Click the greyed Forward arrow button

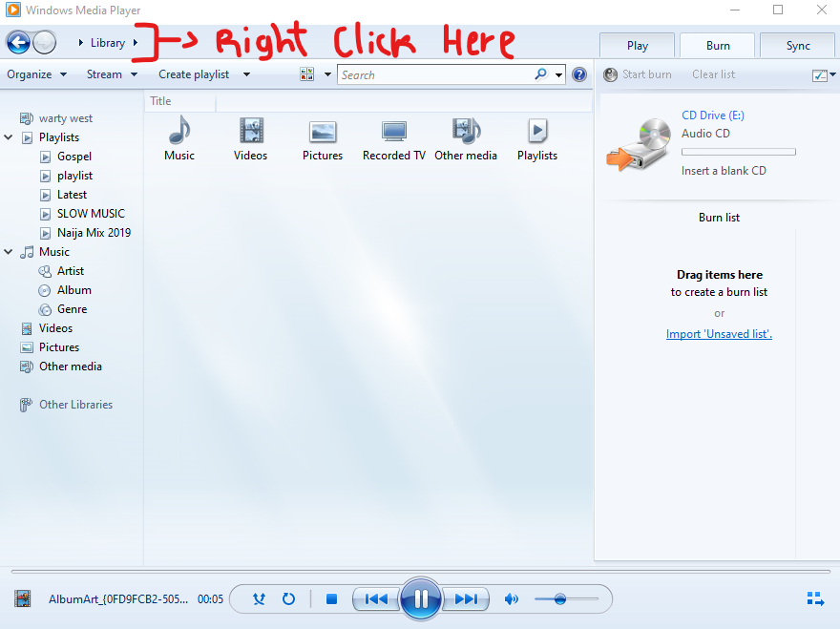point(45,42)
